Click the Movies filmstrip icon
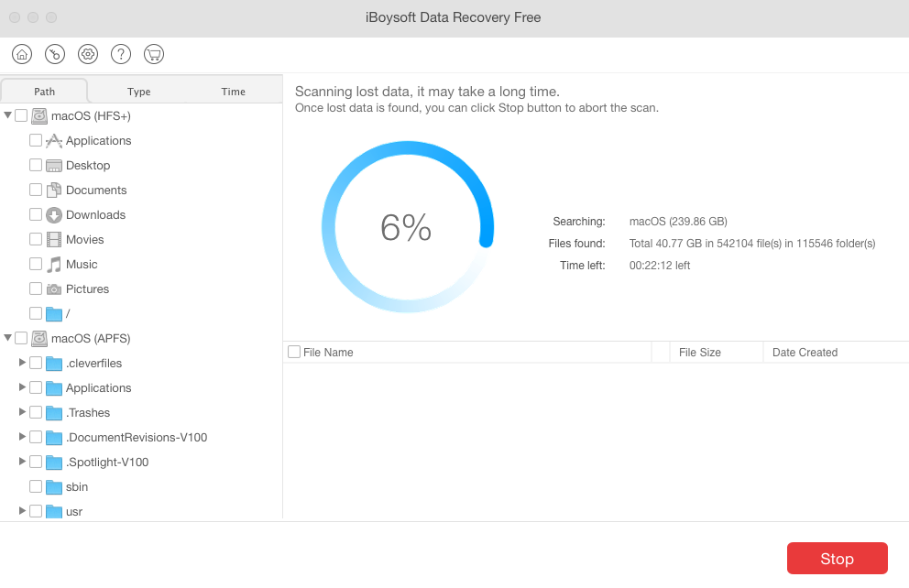Viewport: 909px width, 588px height. 54,240
